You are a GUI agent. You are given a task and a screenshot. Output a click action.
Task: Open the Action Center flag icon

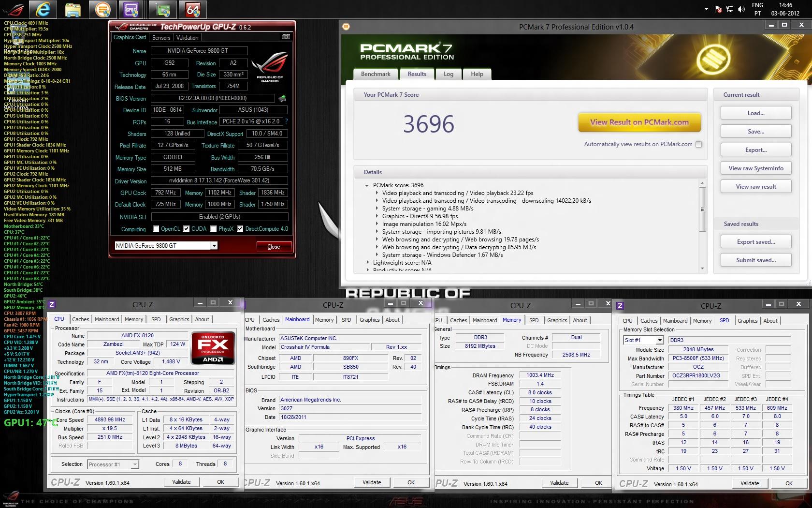point(718,9)
